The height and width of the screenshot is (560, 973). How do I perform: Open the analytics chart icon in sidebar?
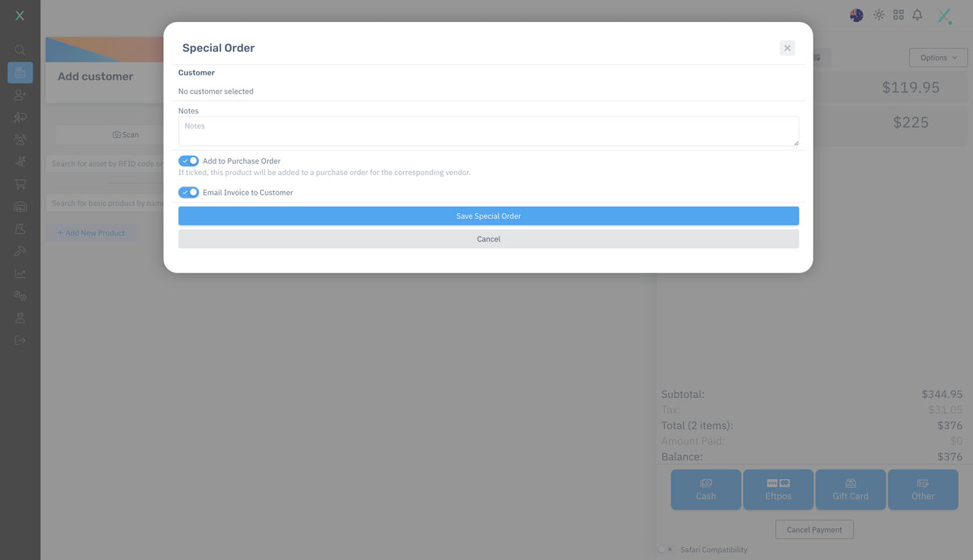pyautogui.click(x=20, y=274)
